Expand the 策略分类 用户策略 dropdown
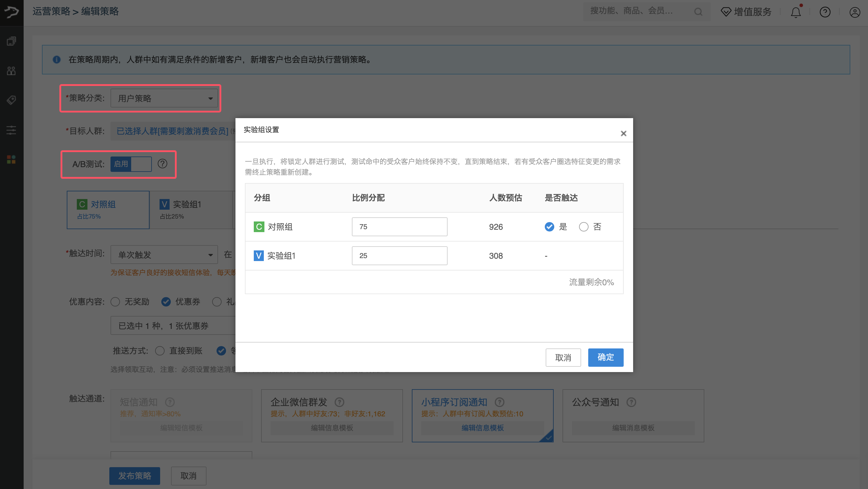The image size is (868, 489). (x=164, y=98)
